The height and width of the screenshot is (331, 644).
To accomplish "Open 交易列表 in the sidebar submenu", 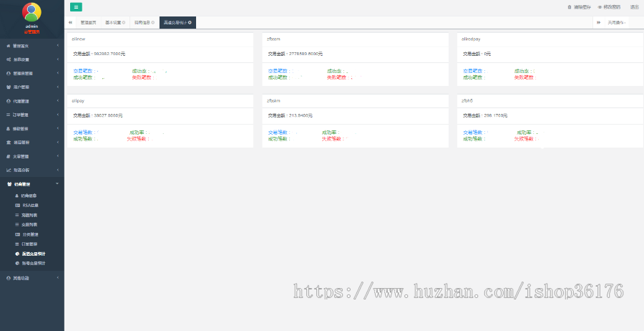I will coord(29,224).
